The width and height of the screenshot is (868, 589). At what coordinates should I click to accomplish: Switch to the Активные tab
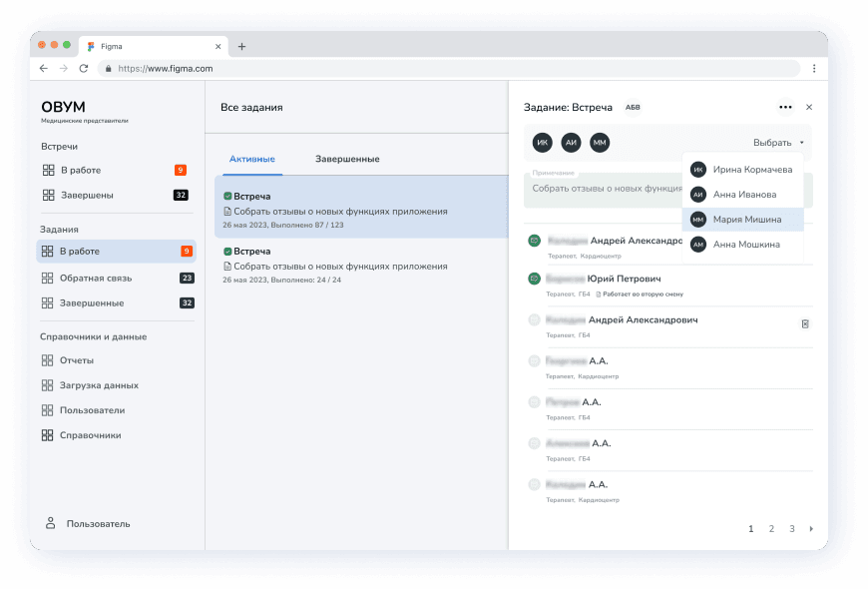tap(252, 159)
